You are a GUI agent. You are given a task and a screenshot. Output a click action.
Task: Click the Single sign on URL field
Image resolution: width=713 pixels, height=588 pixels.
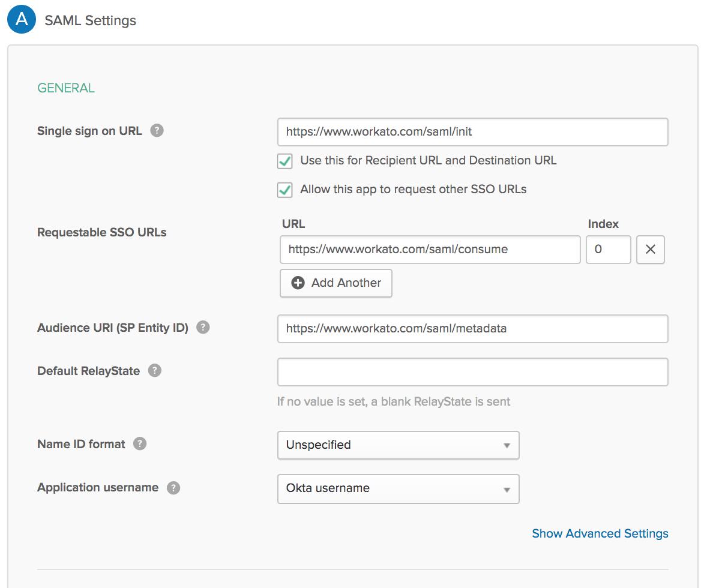(x=472, y=132)
